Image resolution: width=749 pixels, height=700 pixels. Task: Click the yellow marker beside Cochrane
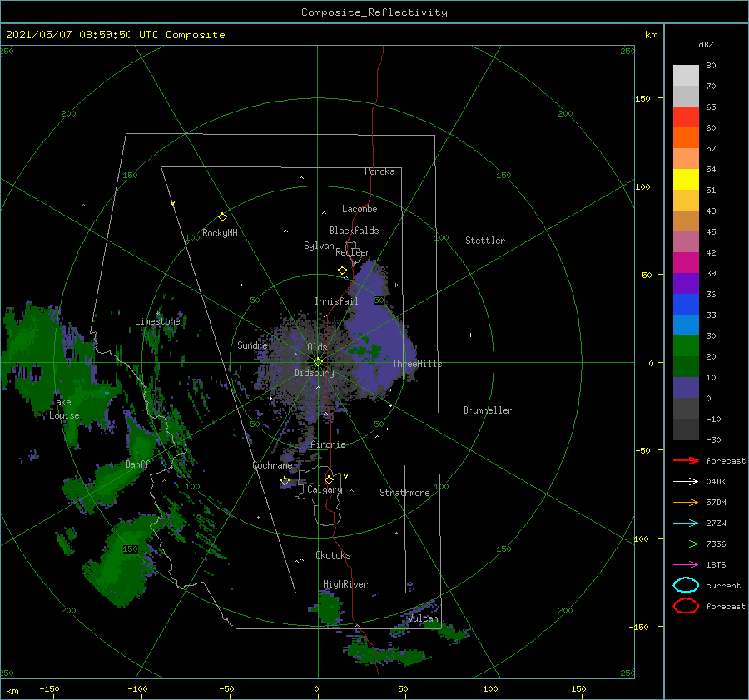[285, 481]
